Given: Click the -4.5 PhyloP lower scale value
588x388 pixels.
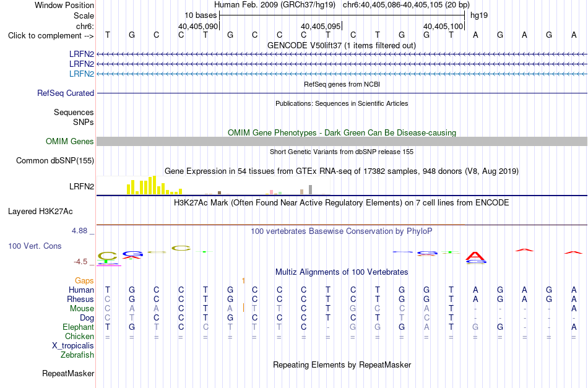Looking at the screenshot, I should tap(80, 262).
